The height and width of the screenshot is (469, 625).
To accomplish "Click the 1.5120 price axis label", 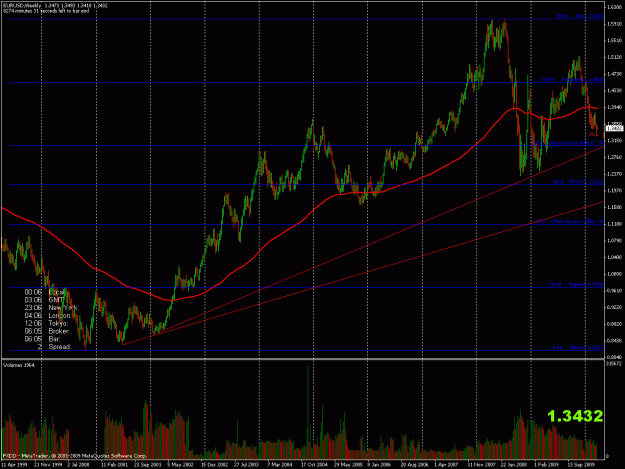I will pyautogui.click(x=615, y=57).
